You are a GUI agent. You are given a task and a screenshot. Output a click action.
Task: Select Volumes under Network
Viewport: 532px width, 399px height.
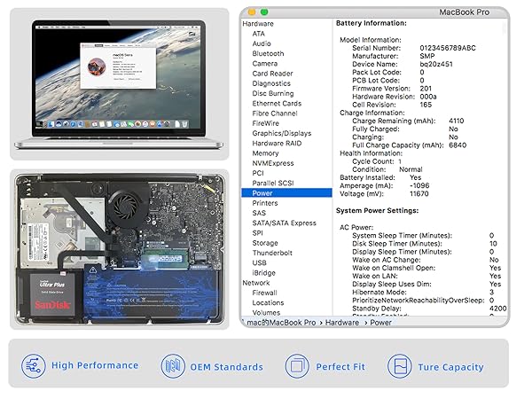(266, 312)
